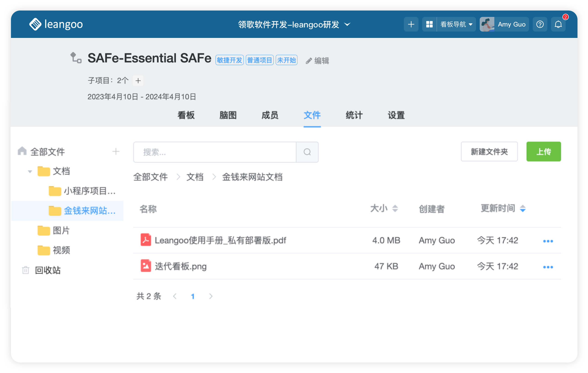Focus the 搜索 file search field
The height and width of the screenshot is (373, 588).
click(x=215, y=152)
